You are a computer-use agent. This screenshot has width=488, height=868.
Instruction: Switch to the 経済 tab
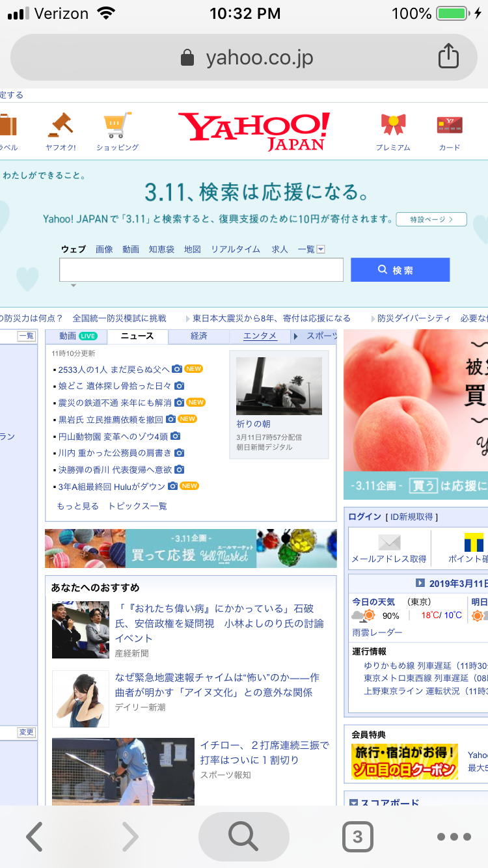coord(199,336)
